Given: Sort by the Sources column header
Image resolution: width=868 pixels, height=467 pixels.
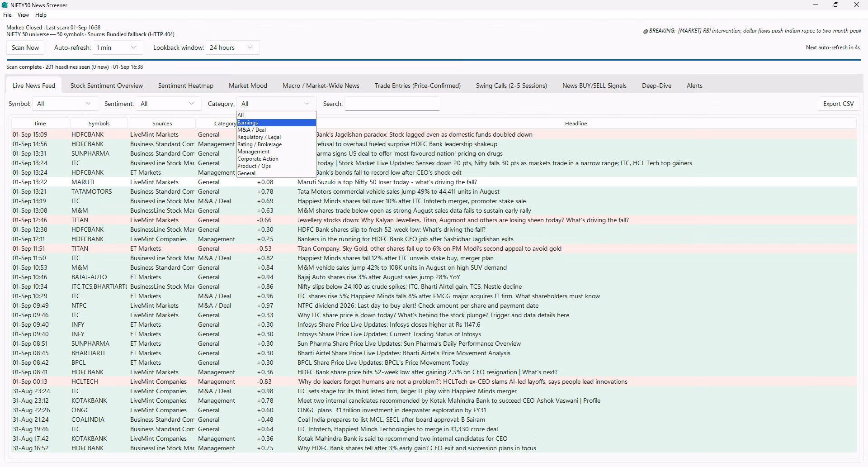Looking at the screenshot, I should click(162, 123).
